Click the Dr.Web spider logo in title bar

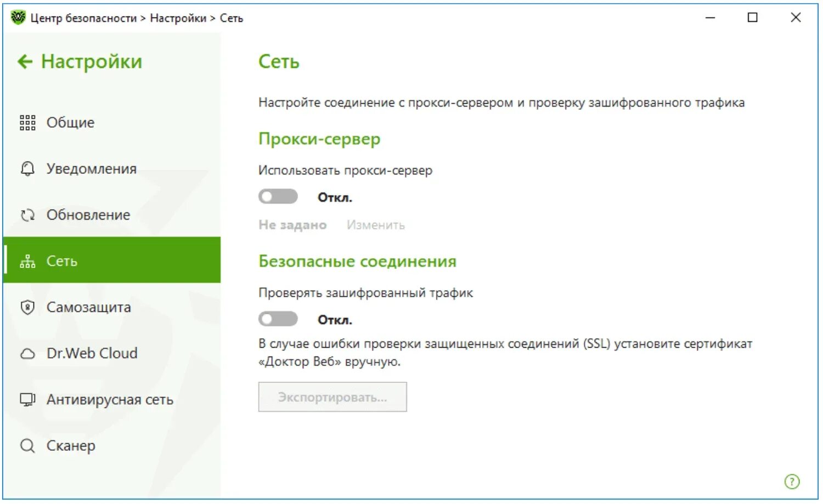coord(18,18)
